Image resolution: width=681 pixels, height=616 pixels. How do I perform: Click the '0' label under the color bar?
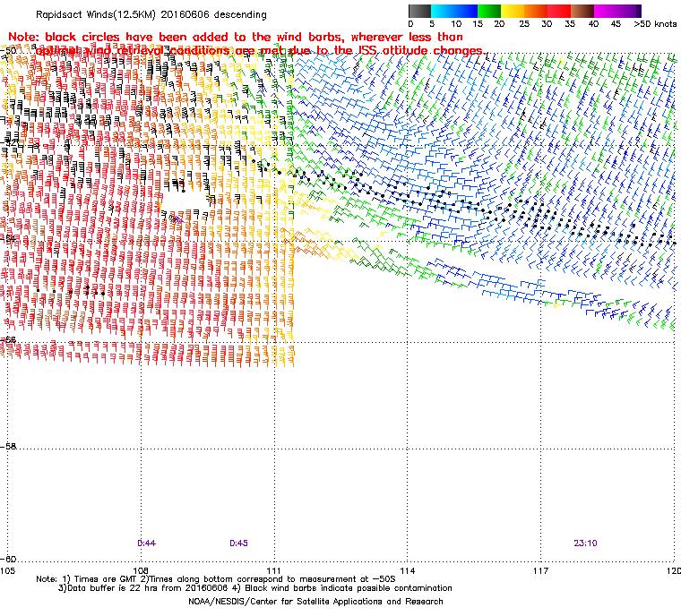[411, 24]
